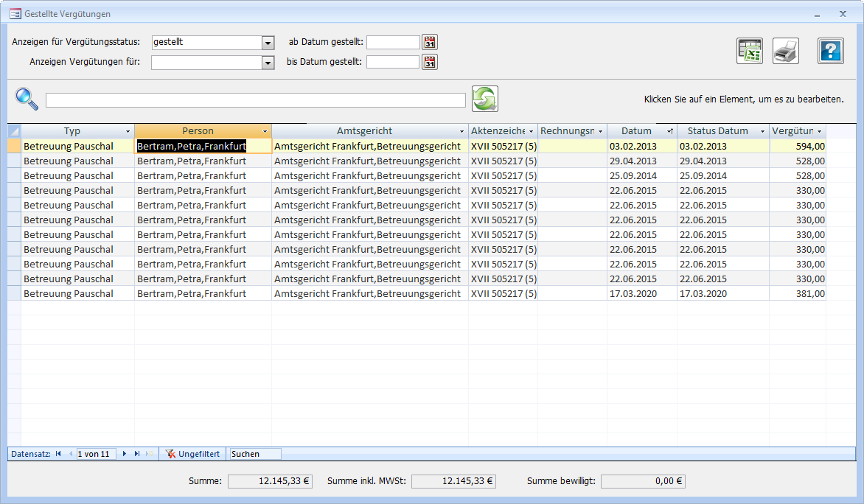Open the Vergütungsstatus dropdown
The height and width of the screenshot is (504, 864).
click(x=268, y=43)
